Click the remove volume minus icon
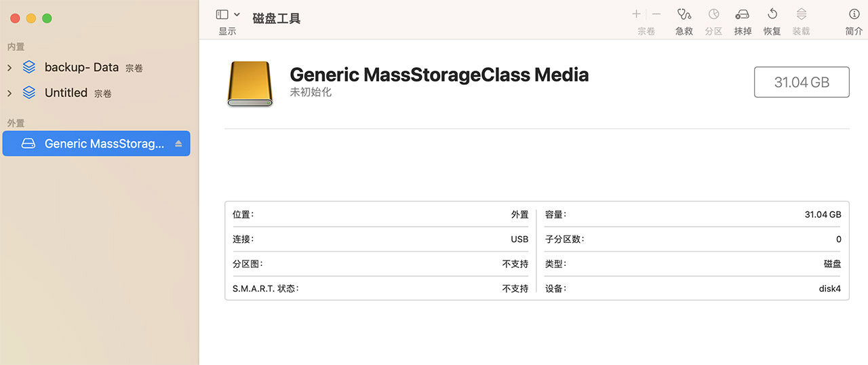This screenshot has height=365, width=868. pos(656,14)
